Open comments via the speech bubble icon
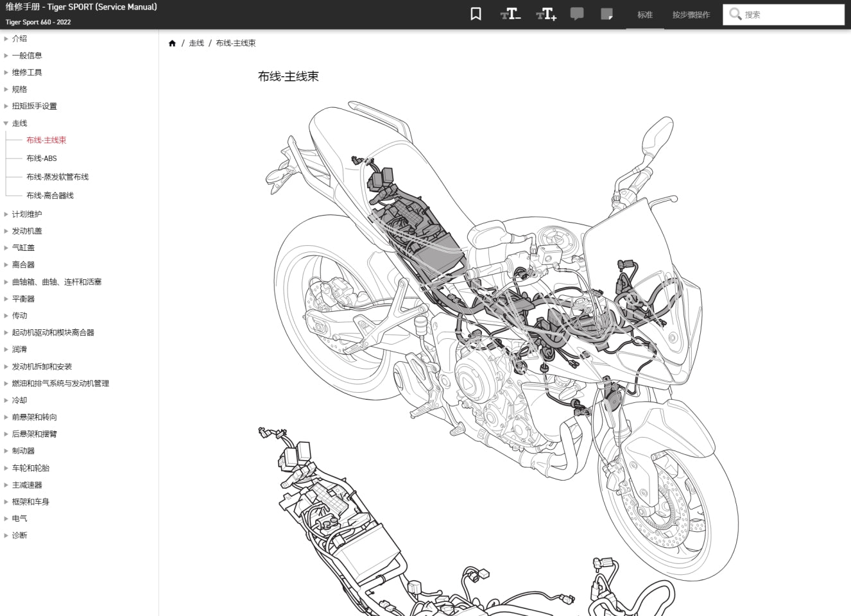This screenshot has width=851, height=616. click(x=577, y=14)
